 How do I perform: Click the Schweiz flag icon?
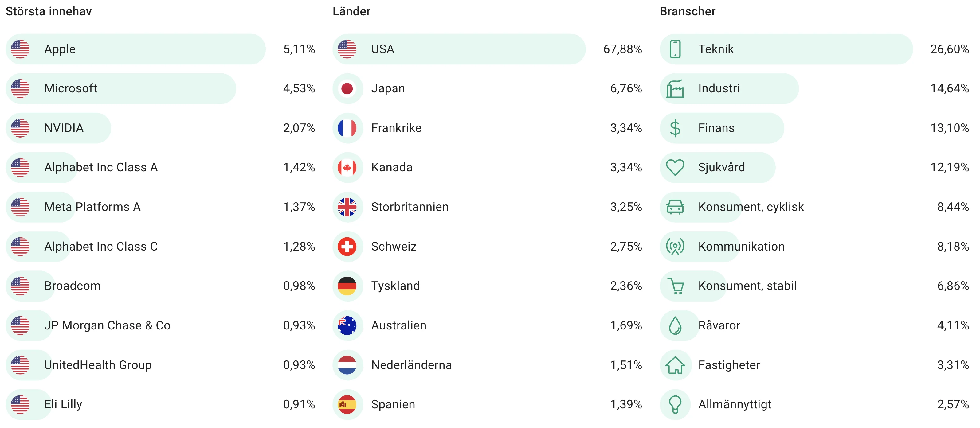pyautogui.click(x=347, y=246)
